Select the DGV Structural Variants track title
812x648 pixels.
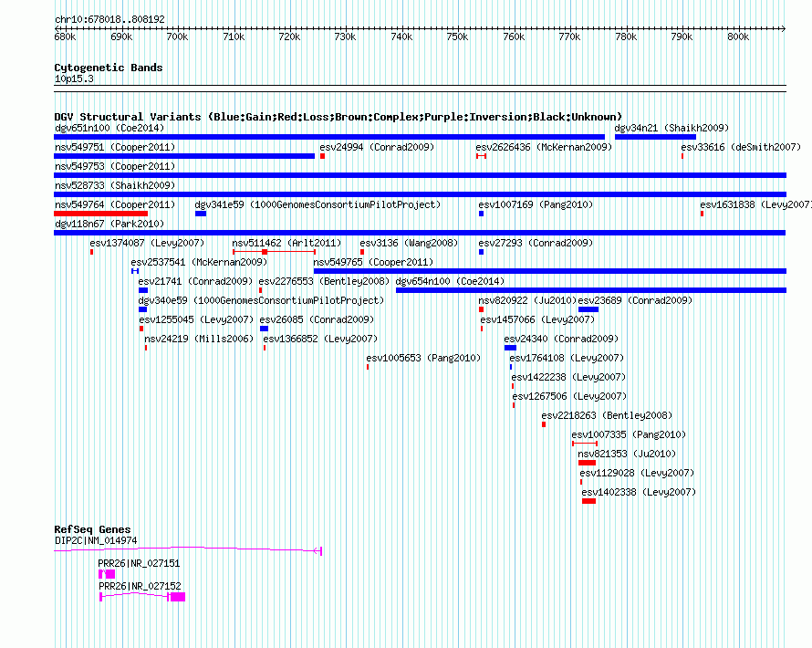click(x=338, y=117)
